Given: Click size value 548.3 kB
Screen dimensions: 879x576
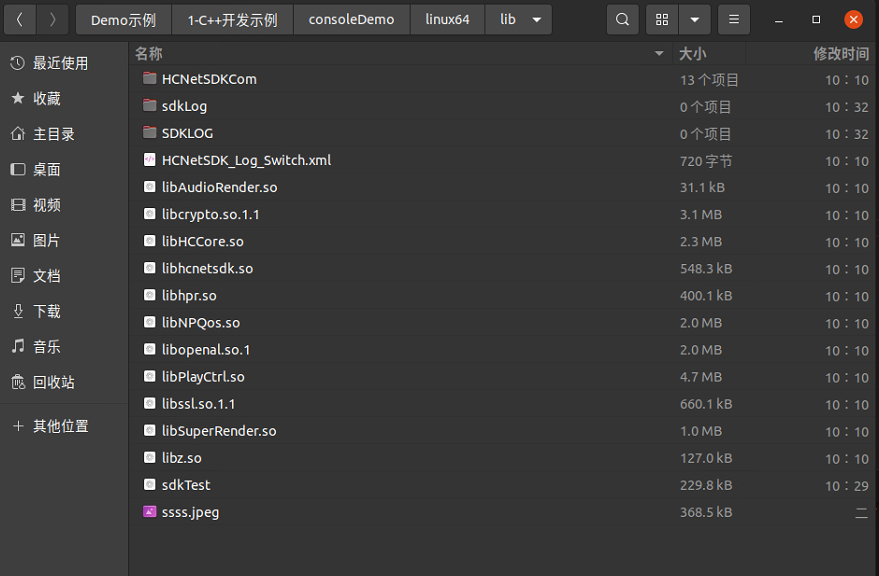Looking at the screenshot, I should coord(706,269).
